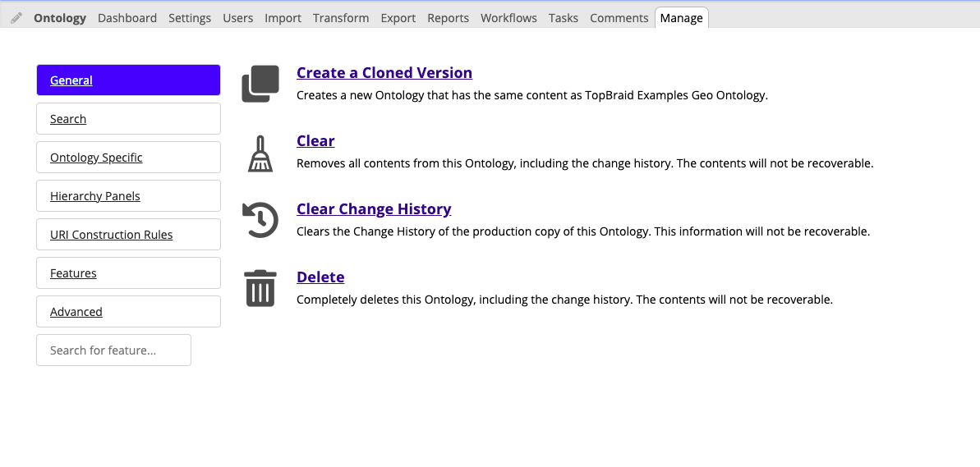Open Ontology Specific settings section
This screenshot has height=467, width=980.
(x=96, y=158)
